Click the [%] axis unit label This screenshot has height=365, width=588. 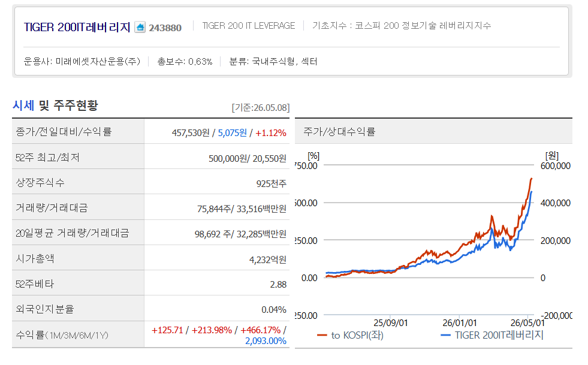pyautogui.click(x=313, y=156)
